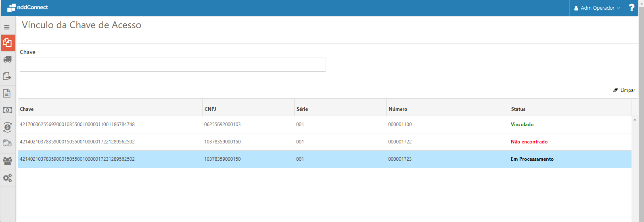The image size is (644, 222).
Task: Open the users group sidebar icon
Action: tap(7, 161)
